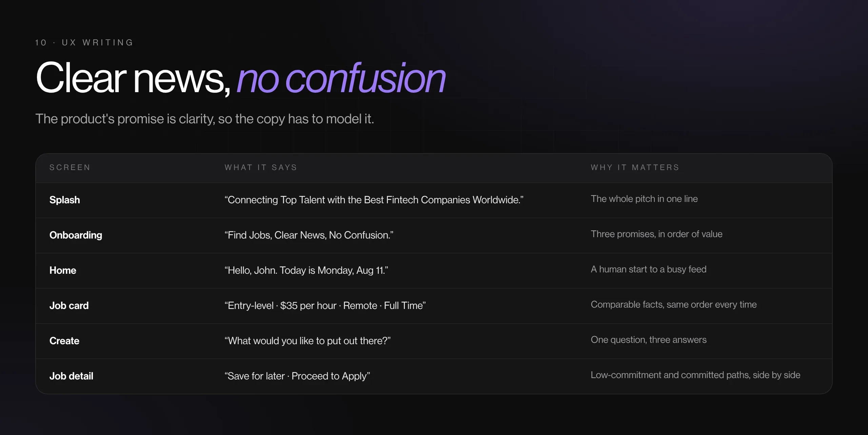Click the 'Save for later · Proceed to Apply' quote
Image resolution: width=868 pixels, height=435 pixels.
pos(297,376)
